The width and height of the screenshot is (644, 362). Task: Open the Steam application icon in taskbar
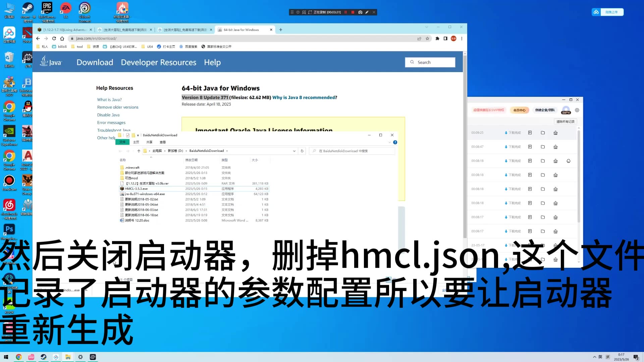(43, 357)
